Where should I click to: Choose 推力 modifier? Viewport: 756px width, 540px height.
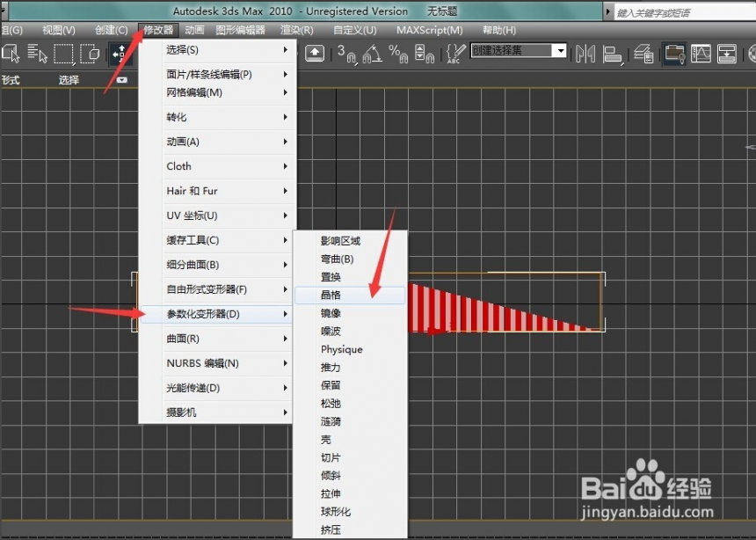(x=351, y=368)
